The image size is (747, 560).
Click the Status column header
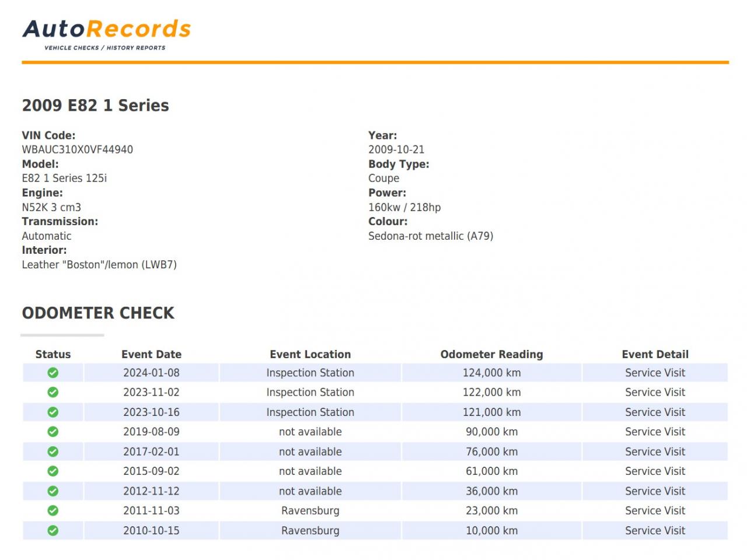(53, 354)
